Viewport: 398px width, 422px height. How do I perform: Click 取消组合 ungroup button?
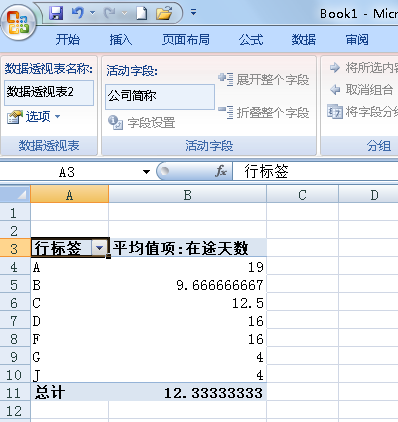361,90
